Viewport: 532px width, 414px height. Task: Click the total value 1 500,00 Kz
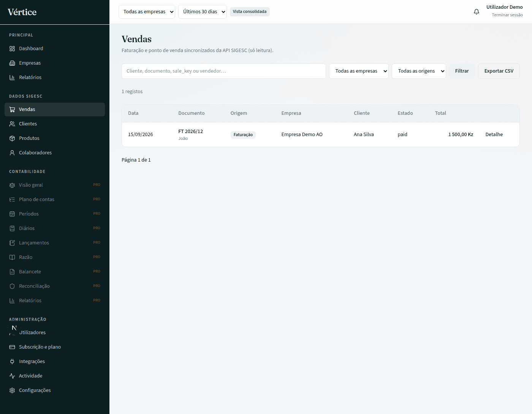coord(461,135)
